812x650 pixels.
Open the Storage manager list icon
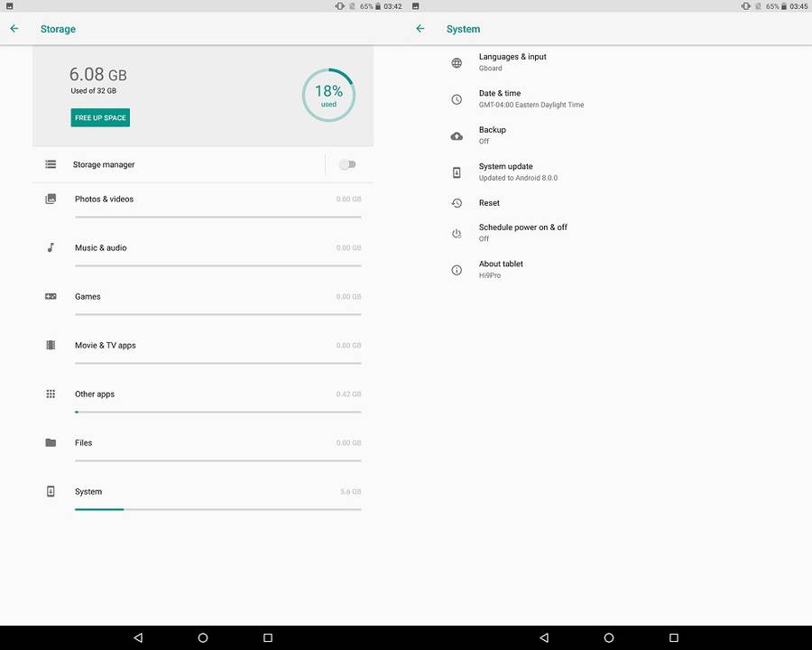(51, 164)
